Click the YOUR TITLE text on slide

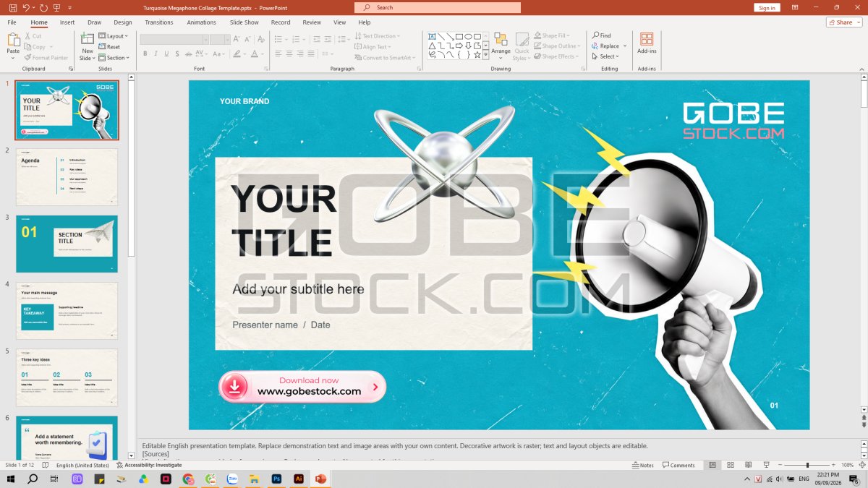coord(284,221)
